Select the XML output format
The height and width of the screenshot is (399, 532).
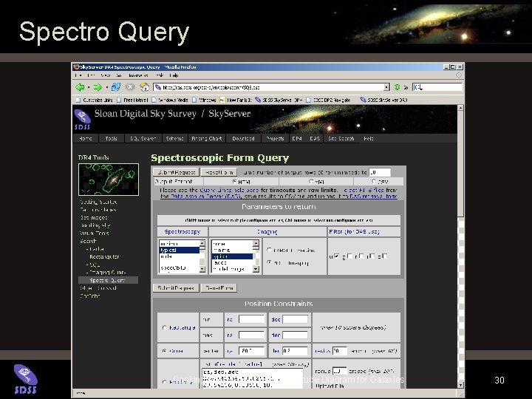[311, 182]
